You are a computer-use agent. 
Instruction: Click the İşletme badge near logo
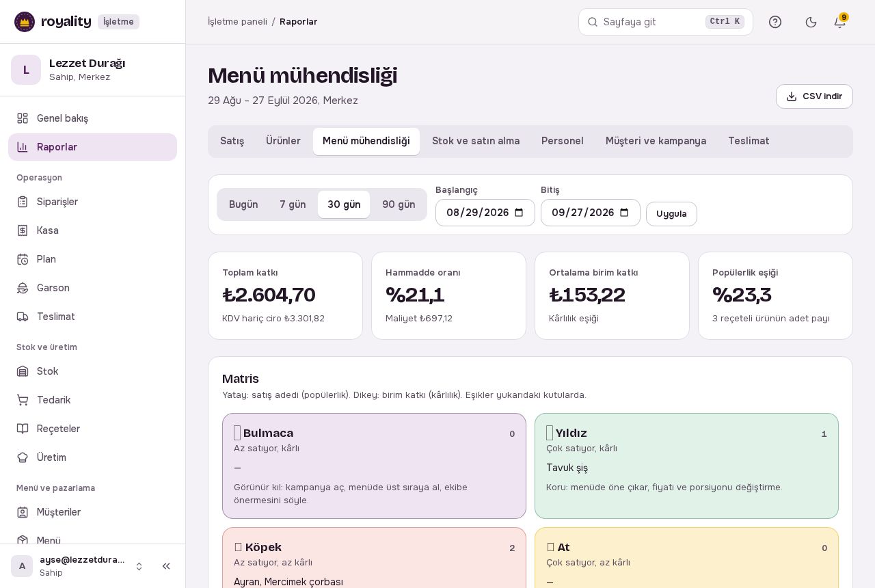coord(118,22)
